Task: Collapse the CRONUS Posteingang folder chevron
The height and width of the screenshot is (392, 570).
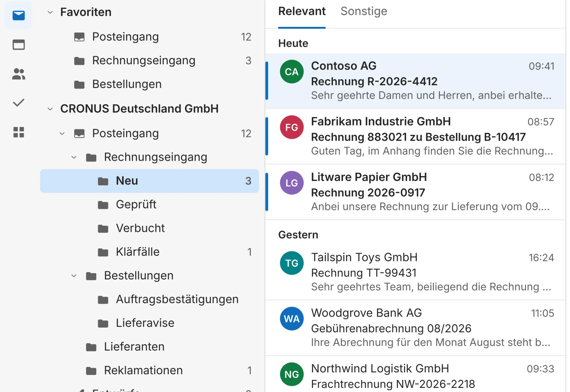Action: click(x=62, y=134)
